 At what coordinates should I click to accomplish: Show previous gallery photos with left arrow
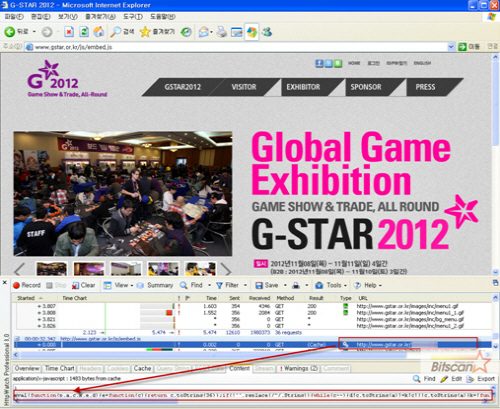[x=19, y=269]
